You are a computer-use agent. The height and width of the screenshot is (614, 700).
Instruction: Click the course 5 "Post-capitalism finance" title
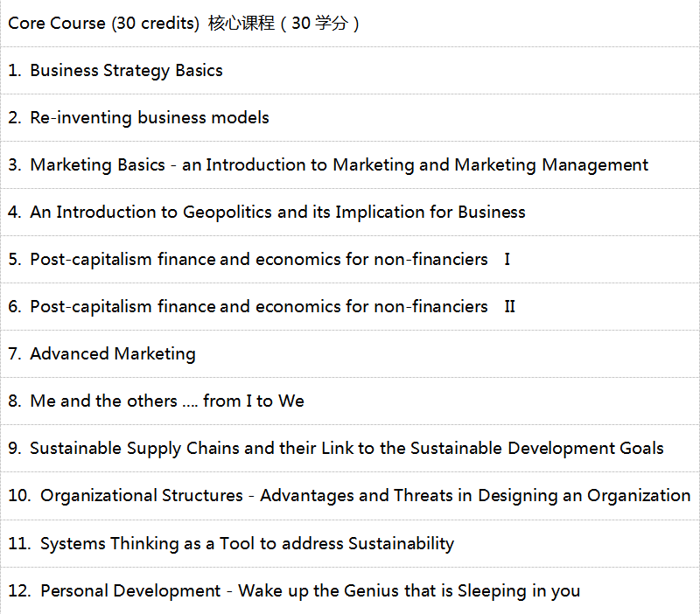click(258, 260)
